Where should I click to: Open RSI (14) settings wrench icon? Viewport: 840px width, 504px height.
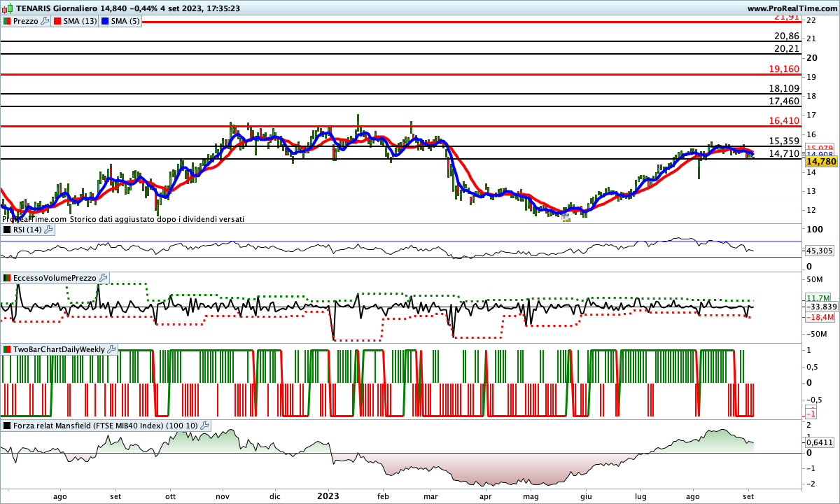pos(49,230)
